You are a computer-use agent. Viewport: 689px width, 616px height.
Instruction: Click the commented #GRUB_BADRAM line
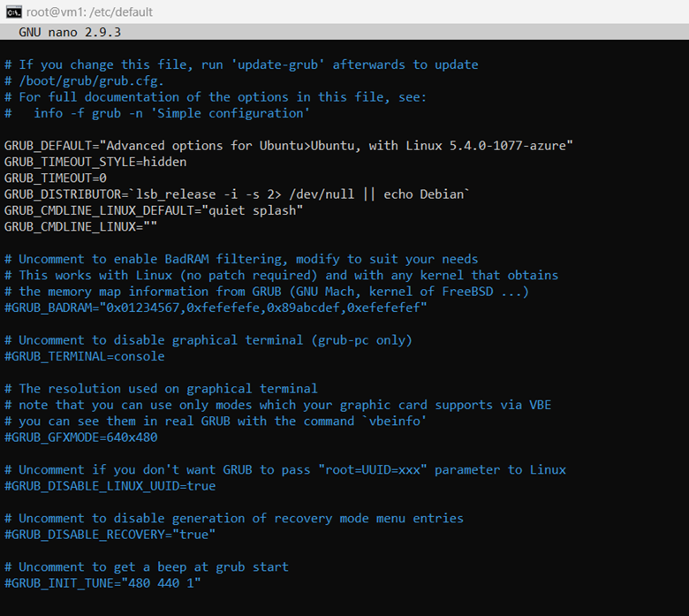pos(216,308)
